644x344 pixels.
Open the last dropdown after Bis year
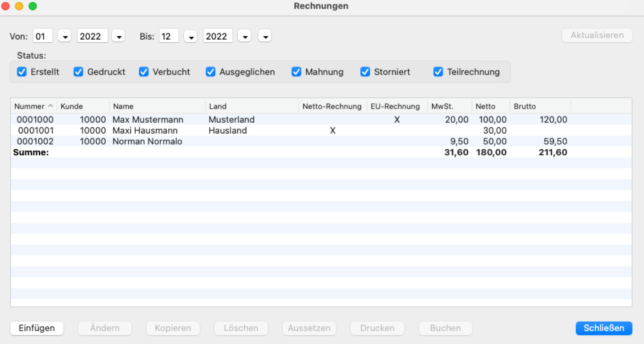265,36
